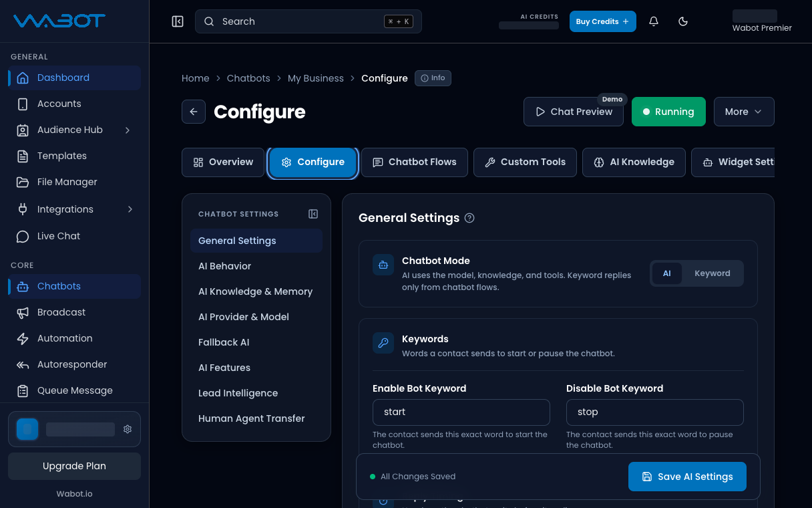Open the More dropdown

tap(744, 112)
